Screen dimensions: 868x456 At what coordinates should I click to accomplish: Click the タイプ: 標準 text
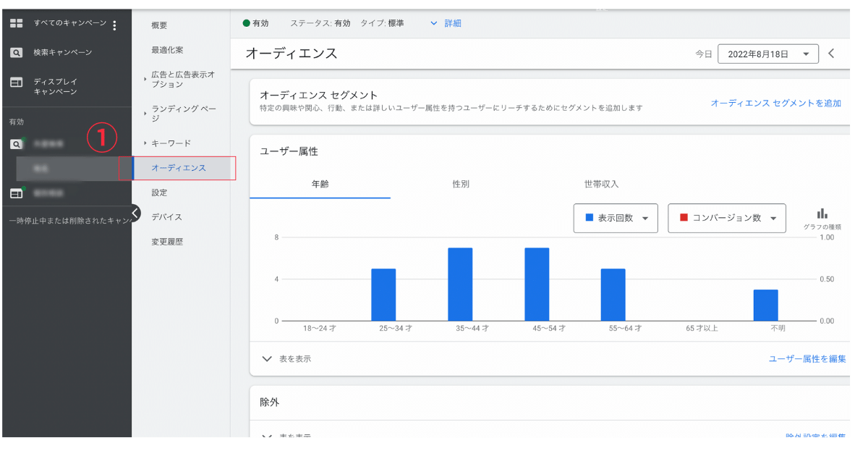click(x=382, y=23)
